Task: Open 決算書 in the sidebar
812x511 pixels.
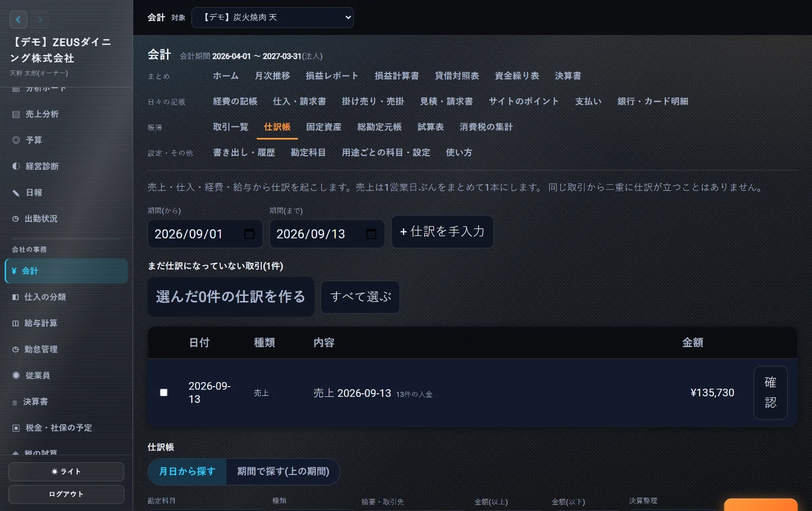Action: [66, 401]
